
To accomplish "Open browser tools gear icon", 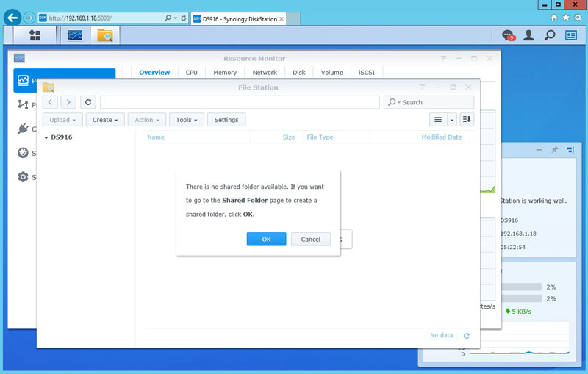I will click(x=578, y=18).
